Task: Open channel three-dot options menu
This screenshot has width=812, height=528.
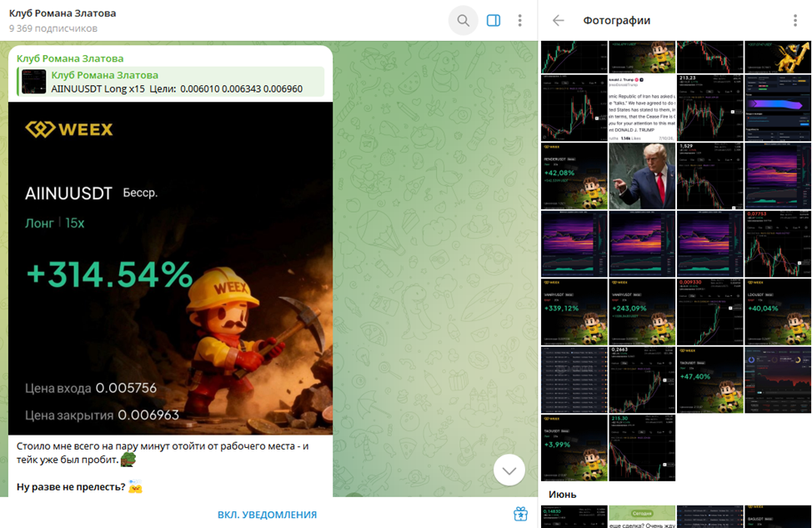Action: click(519, 20)
